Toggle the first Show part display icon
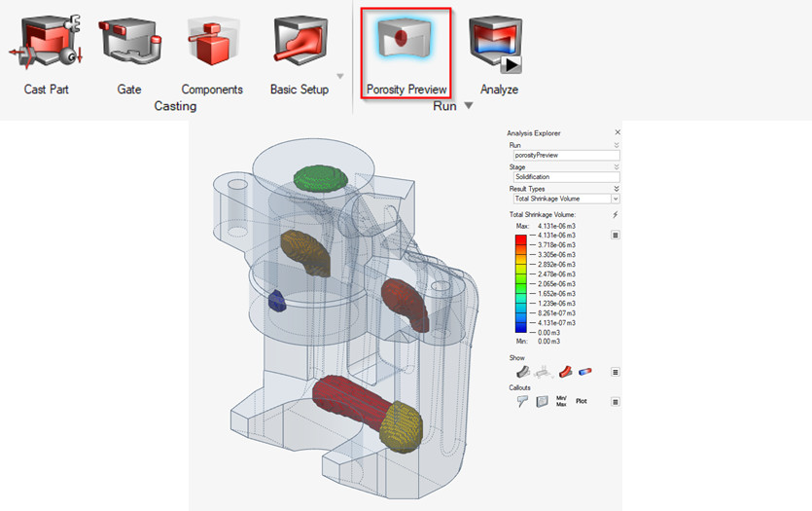 (x=522, y=372)
